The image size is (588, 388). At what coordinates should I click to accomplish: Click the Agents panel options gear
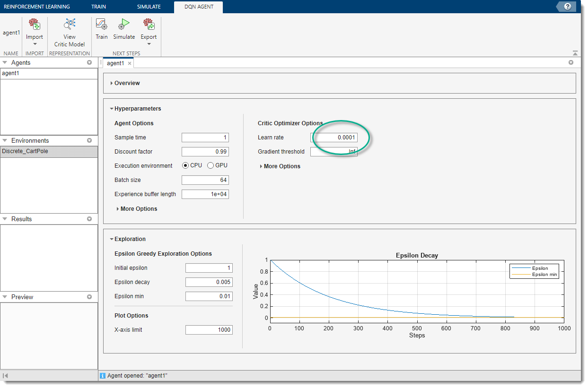coord(89,62)
